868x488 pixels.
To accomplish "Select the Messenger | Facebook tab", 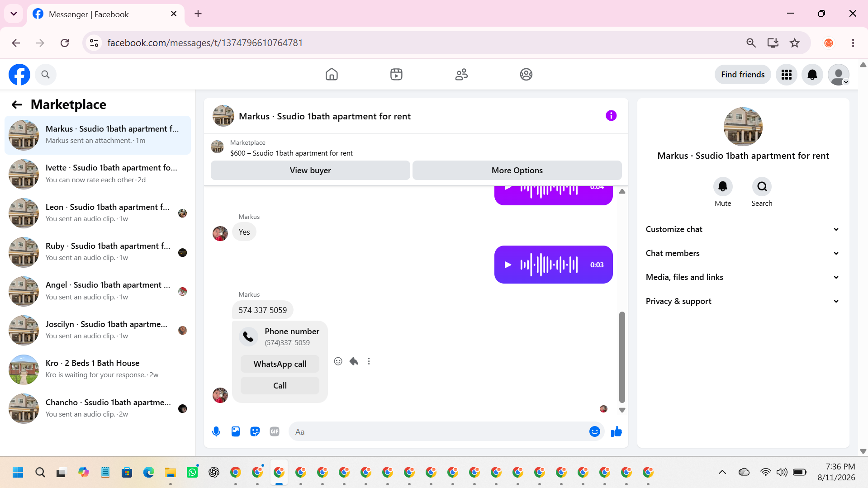I will tap(106, 14).
